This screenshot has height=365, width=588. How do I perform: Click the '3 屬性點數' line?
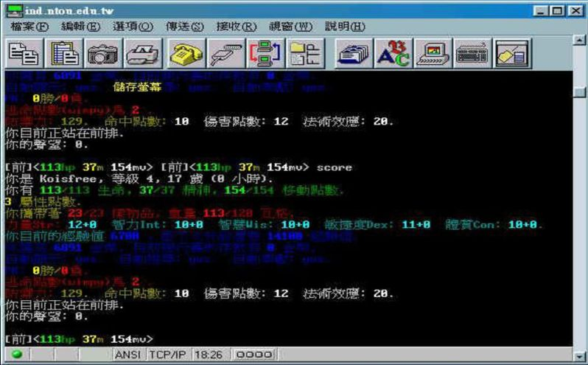[x=43, y=202]
